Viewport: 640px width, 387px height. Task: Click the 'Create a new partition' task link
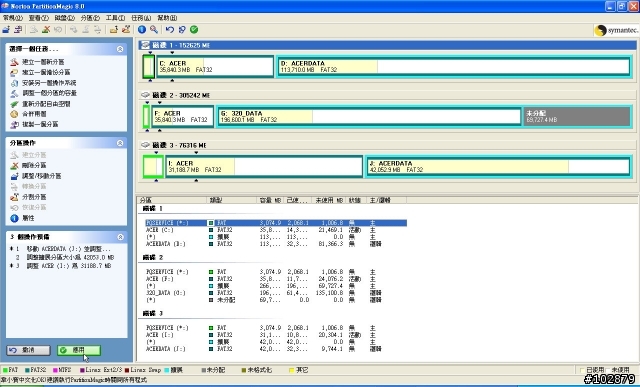(43, 62)
